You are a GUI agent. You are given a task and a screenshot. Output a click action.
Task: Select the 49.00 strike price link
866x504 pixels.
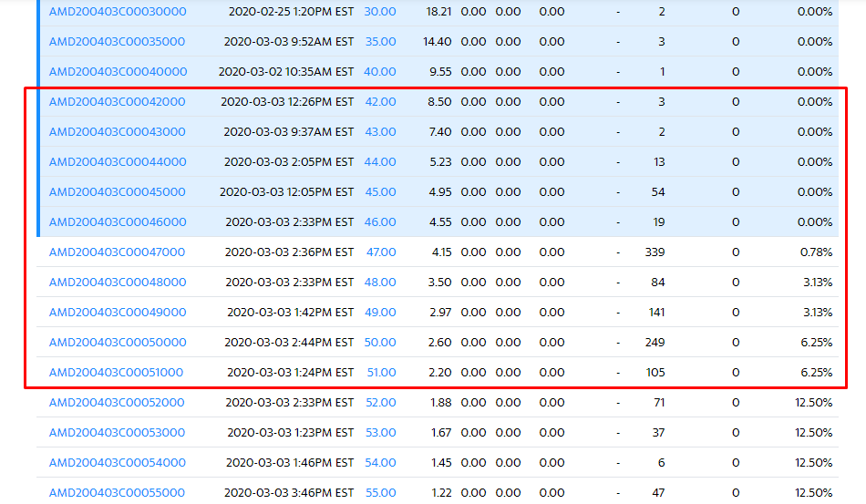pos(380,313)
